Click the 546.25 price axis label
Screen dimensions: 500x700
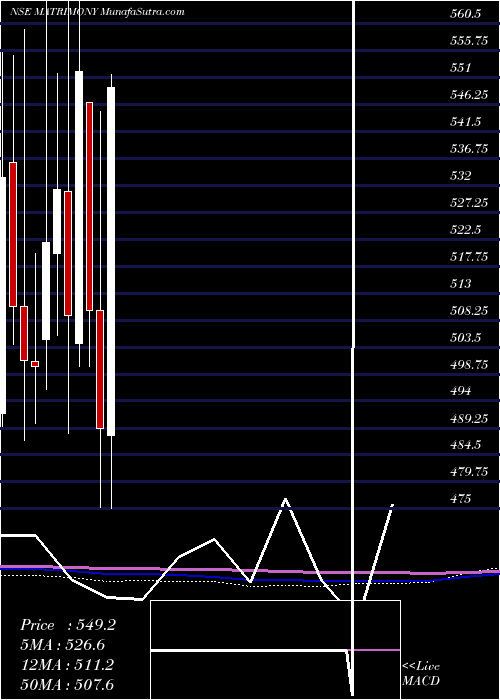click(468, 95)
